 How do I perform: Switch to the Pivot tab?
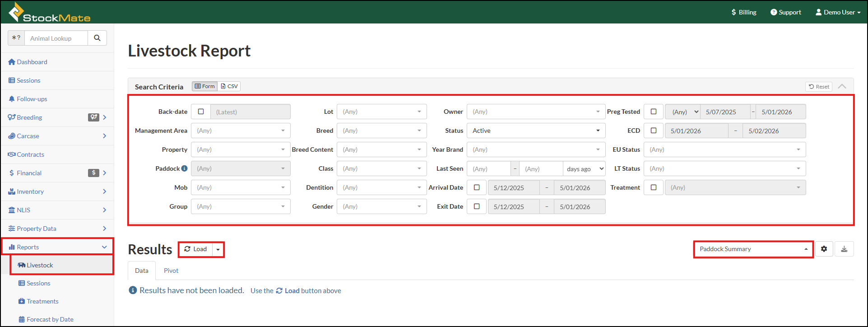(x=171, y=271)
